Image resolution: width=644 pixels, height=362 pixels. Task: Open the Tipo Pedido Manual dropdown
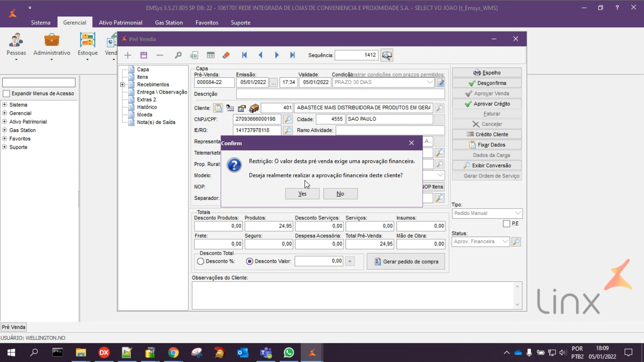517,213
